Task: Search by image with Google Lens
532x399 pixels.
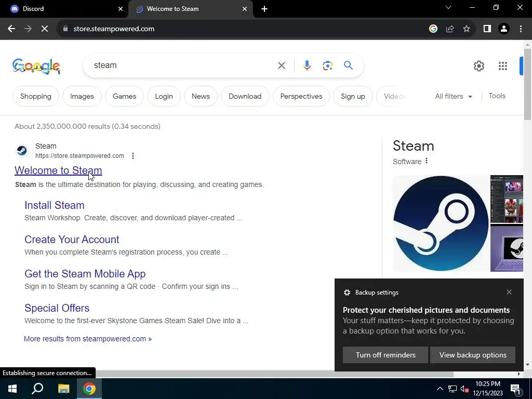Action: pyautogui.click(x=327, y=65)
